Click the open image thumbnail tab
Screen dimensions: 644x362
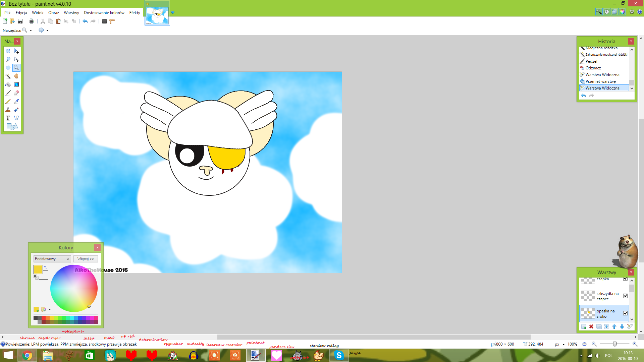point(157,15)
